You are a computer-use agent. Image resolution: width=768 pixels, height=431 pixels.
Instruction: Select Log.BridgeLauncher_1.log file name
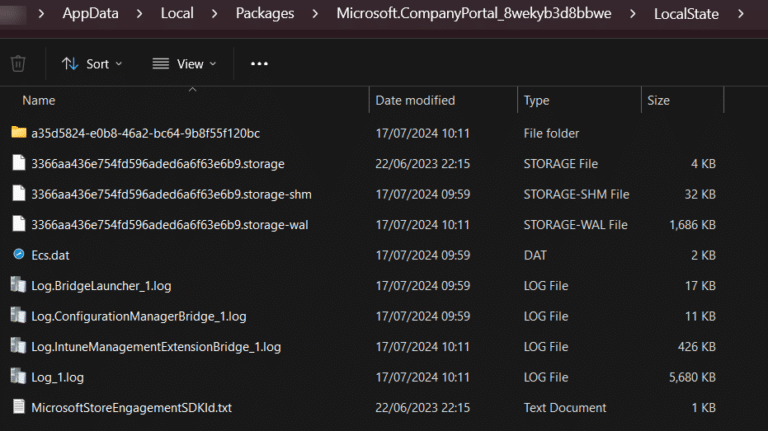101,286
